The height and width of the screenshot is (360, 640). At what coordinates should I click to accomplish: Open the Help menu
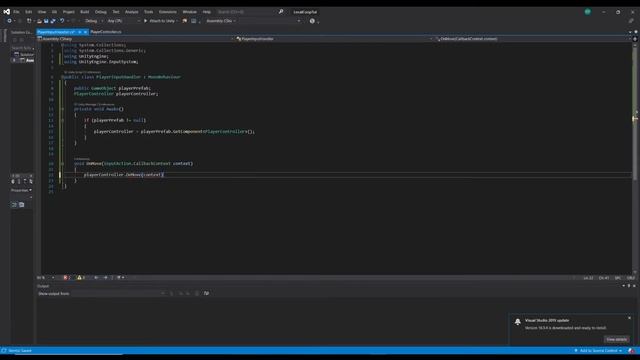point(207,12)
